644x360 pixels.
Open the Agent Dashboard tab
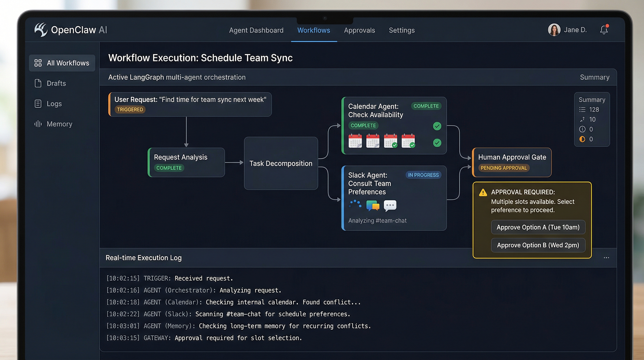pos(256,30)
